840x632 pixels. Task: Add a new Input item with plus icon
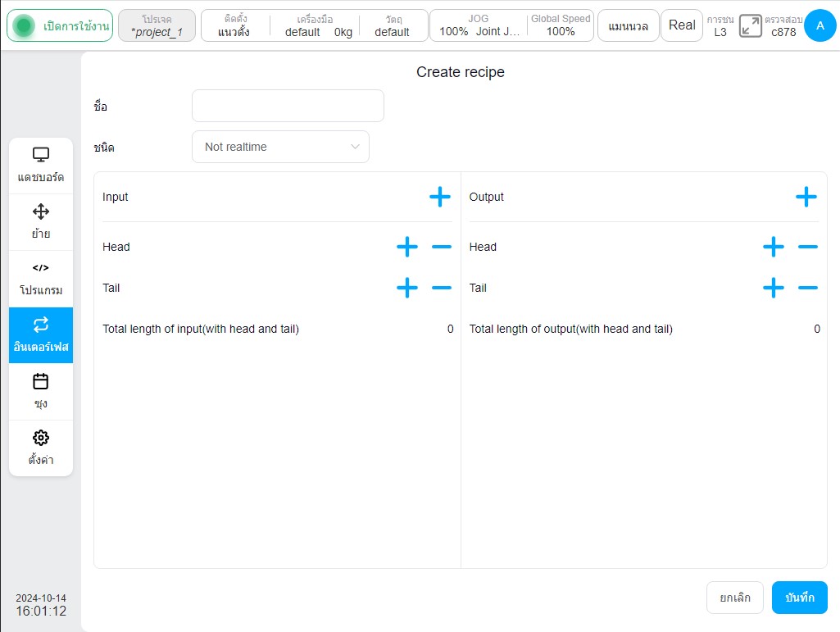tap(440, 197)
